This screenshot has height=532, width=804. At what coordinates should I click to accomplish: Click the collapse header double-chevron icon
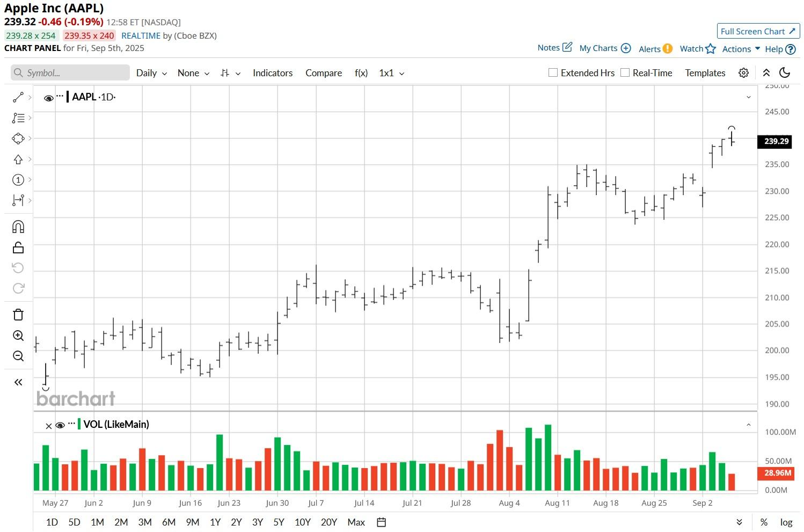(x=766, y=73)
